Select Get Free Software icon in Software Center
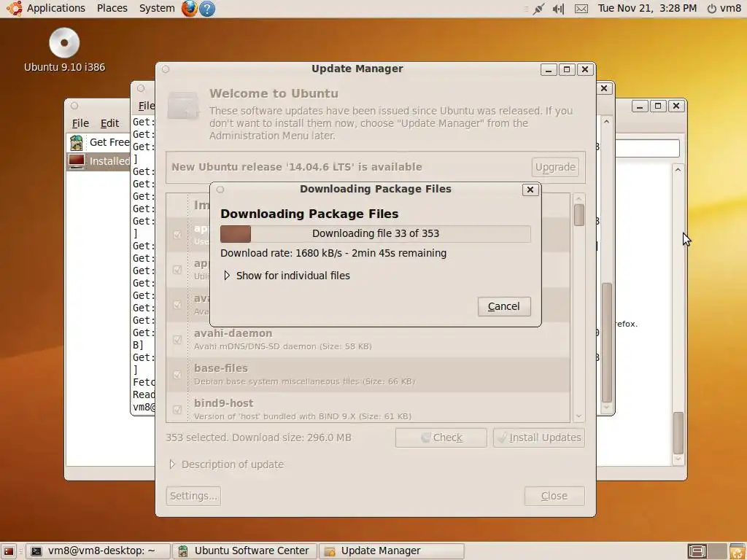The height and width of the screenshot is (560, 747). 76,142
